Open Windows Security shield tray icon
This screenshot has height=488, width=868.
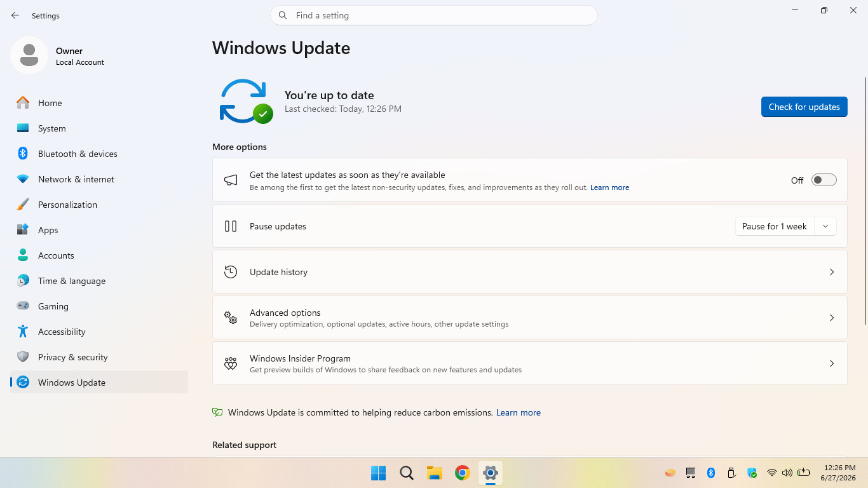pyautogui.click(x=752, y=473)
